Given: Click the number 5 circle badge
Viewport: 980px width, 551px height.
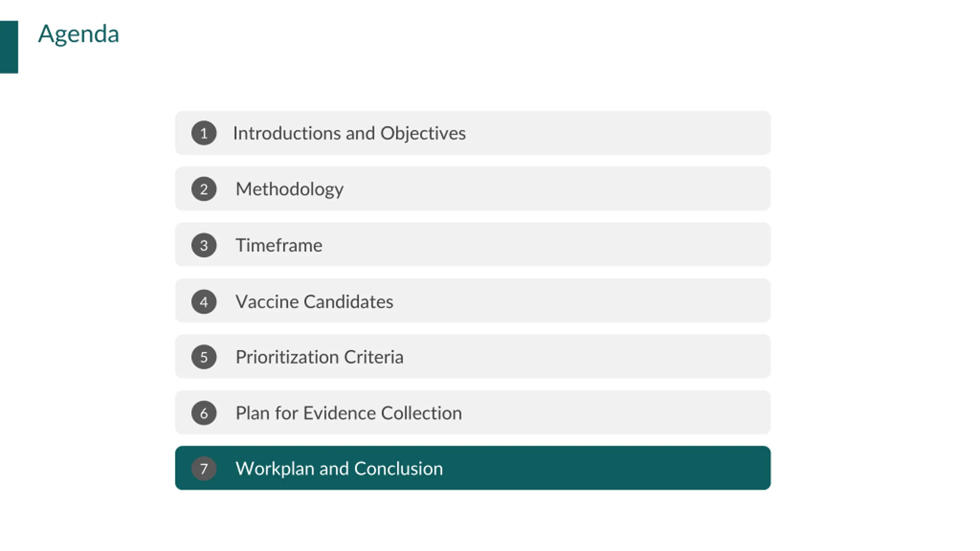Looking at the screenshot, I should [x=204, y=357].
